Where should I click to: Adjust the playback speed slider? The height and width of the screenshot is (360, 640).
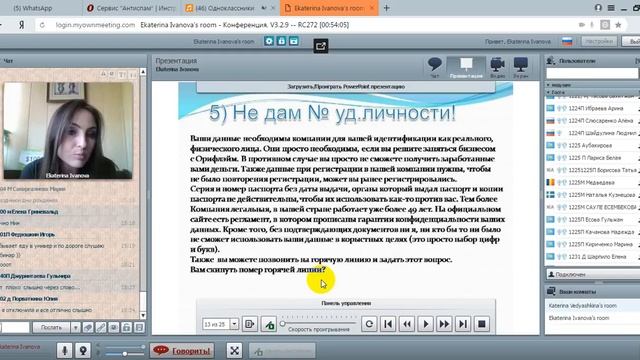pos(282,324)
